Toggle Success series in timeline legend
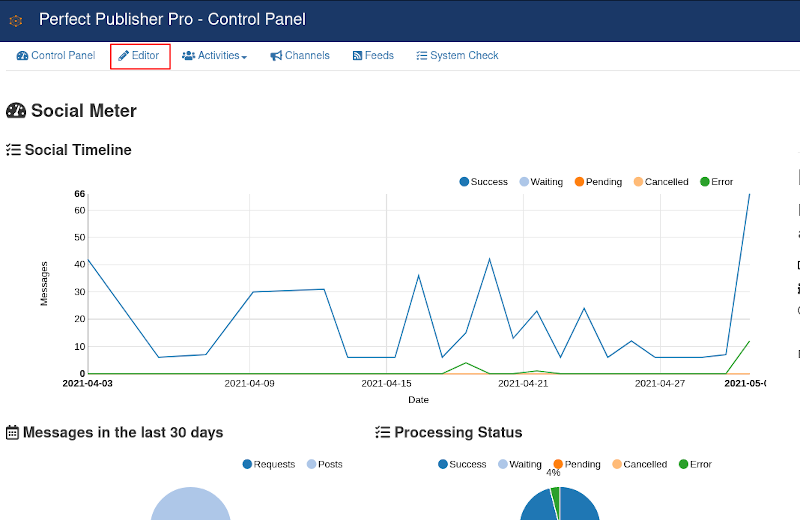The image size is (800, 520). (484, 182)
